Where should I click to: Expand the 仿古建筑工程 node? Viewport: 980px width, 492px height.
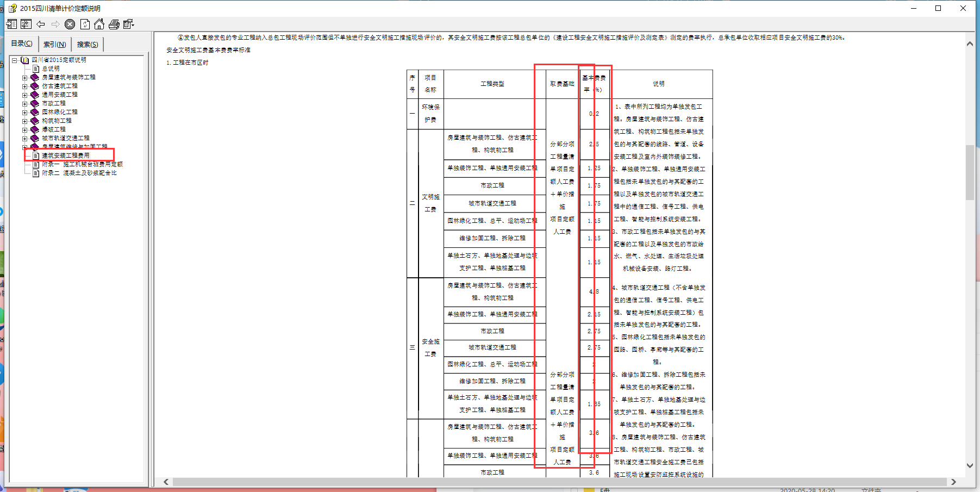24,86
